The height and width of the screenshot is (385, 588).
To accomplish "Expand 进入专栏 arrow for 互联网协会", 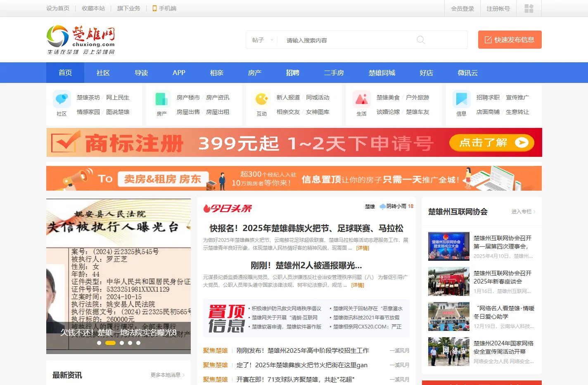I will pyautogui.click(x=523, y=212).
